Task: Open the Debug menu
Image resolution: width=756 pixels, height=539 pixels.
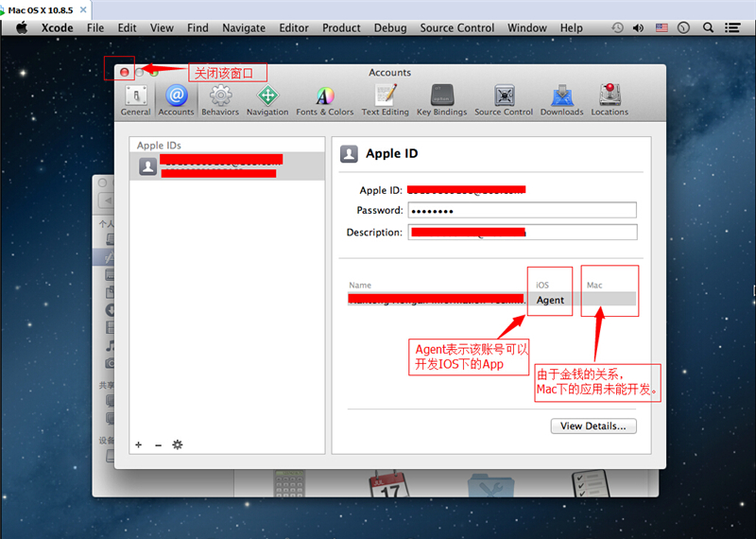Action: (x=390, y=28)
